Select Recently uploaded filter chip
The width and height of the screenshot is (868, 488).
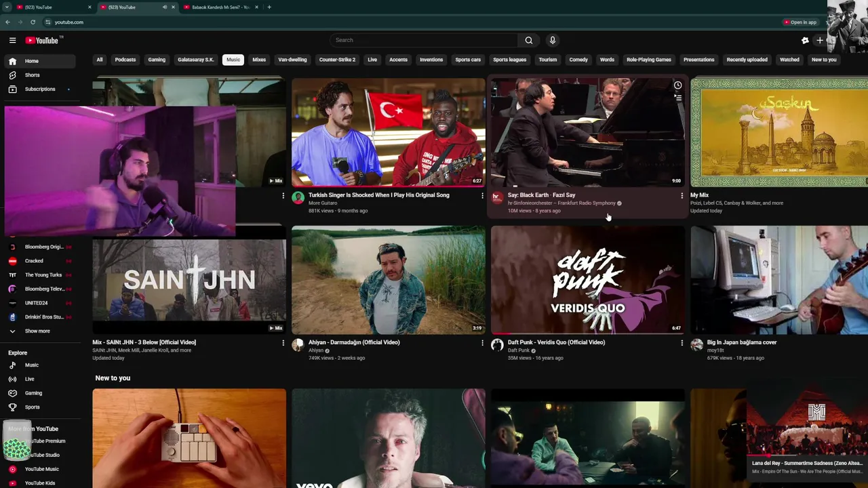(747, 60)
